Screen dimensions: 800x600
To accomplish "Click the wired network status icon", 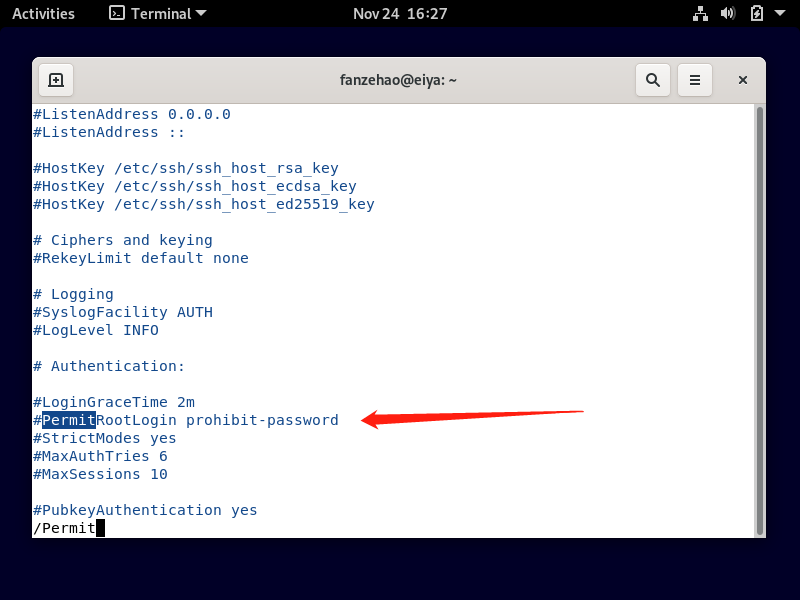I will point(700,14).
